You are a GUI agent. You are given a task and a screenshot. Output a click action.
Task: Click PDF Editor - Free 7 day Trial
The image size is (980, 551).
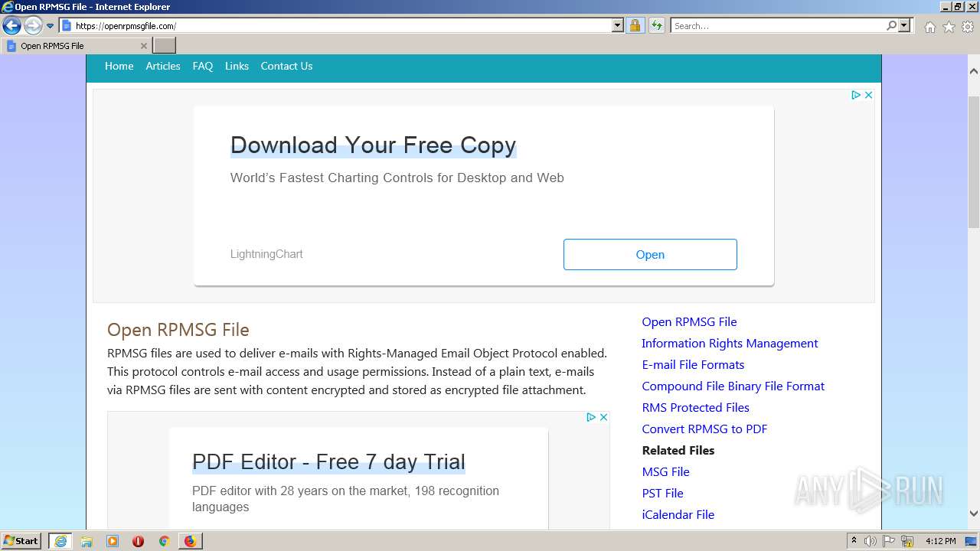(x=328, y=462)
